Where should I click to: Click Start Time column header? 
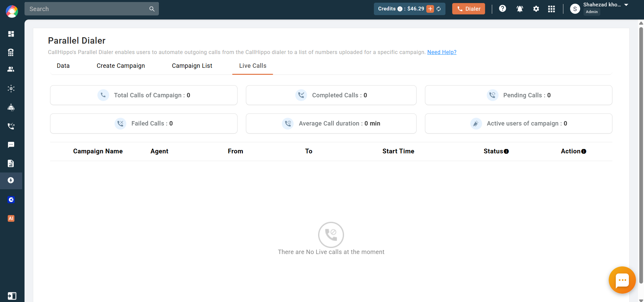click(x=398, y=151)
